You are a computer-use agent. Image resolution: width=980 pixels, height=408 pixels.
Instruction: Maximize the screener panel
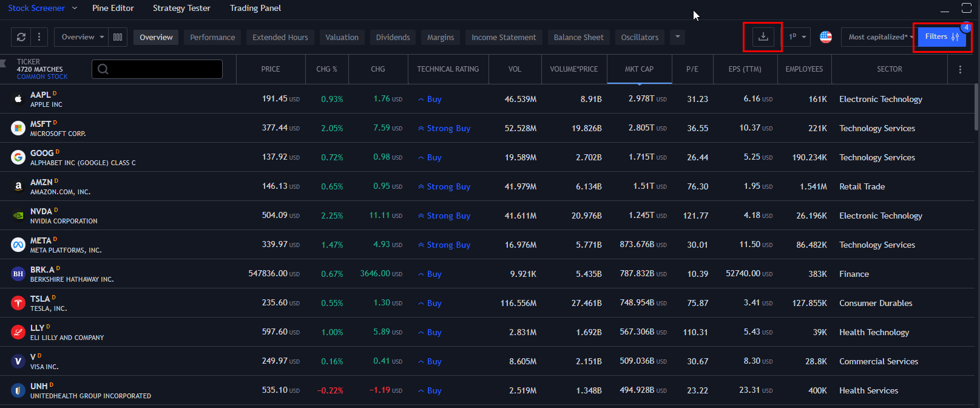point(967,8)
